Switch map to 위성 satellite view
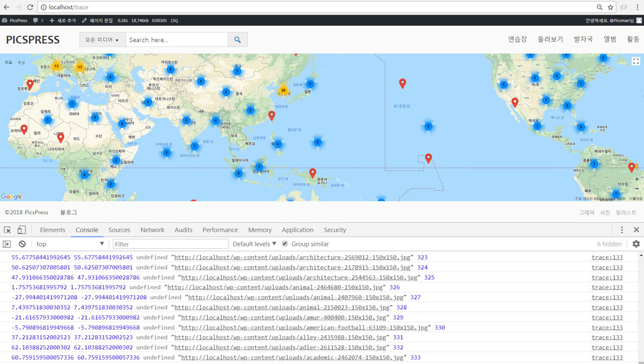 click(x=21, y=62)
